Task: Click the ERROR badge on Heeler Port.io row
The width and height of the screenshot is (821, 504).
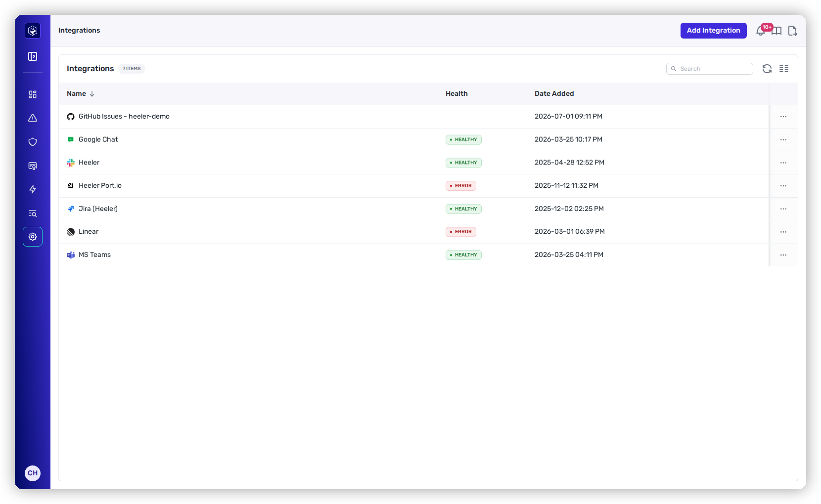Action: [461, 186]
